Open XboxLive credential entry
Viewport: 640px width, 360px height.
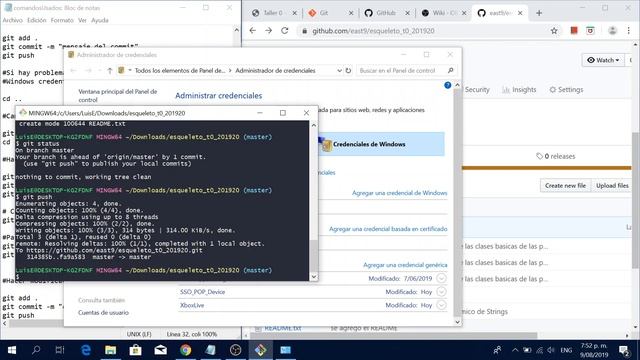[x=192, y=305]
